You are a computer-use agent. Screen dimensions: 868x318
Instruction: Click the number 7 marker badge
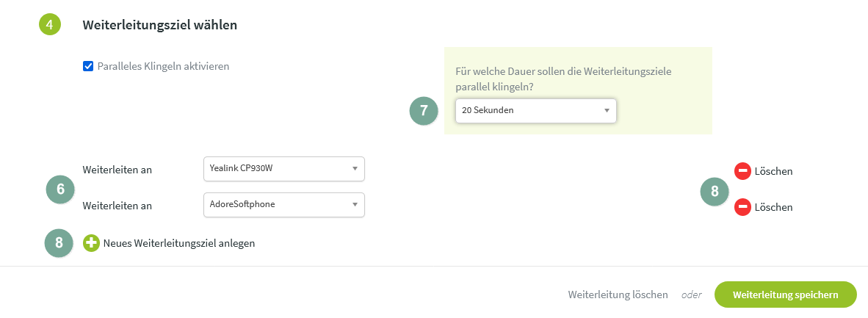423,111
